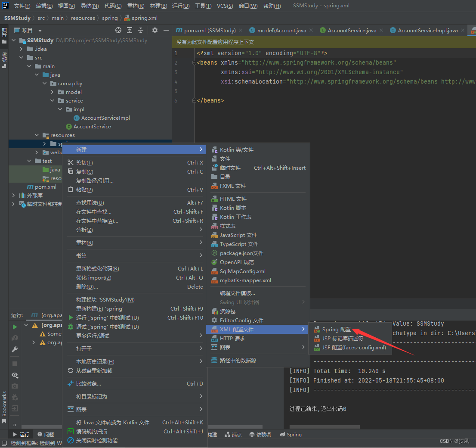Switch to the pom.xml (SSMStudy) tab

(x=210, y=31)
